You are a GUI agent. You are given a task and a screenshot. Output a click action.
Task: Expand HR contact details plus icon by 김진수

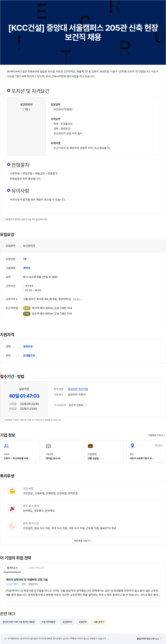[x=86, y=405]
